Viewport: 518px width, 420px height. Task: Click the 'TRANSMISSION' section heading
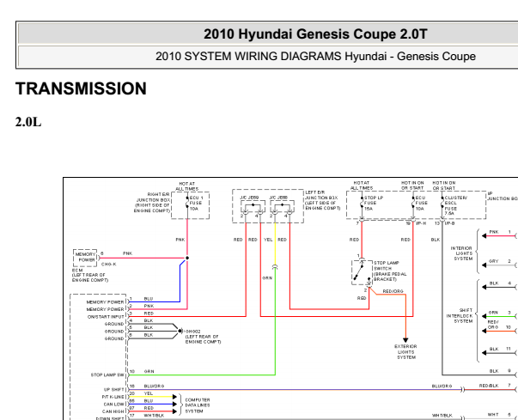tap(81, 88)
